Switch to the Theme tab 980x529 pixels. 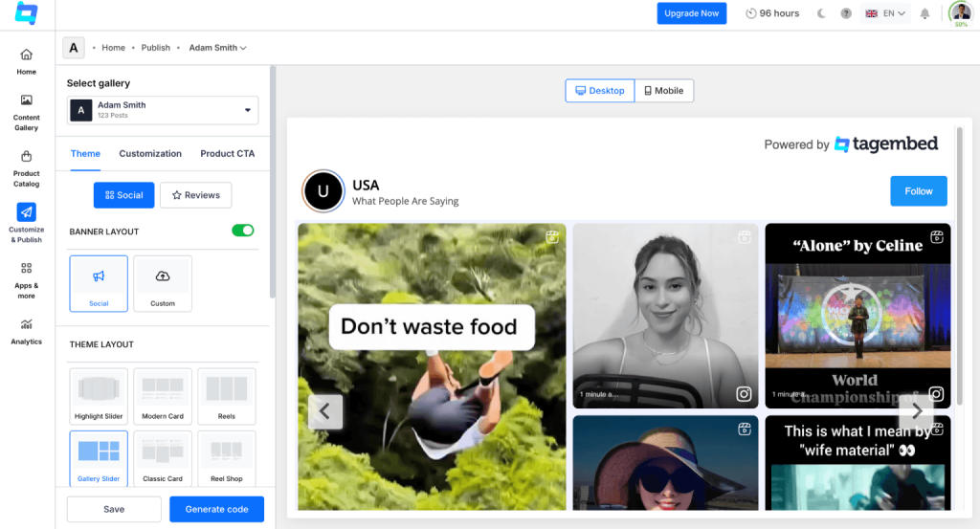tap(85, 154)
